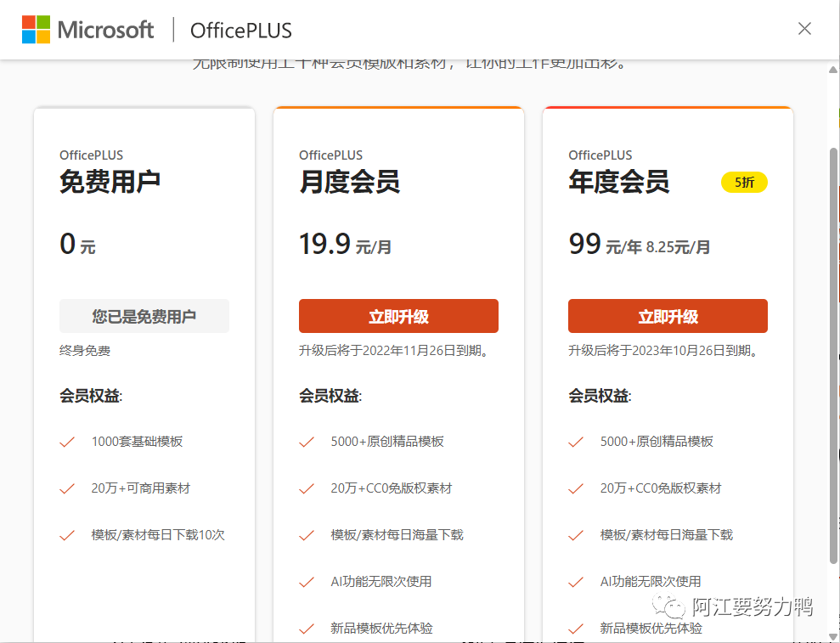This screenshot has height=643, width=840.
Task: Click 年度会员 text 5000+原创精品模板
Action: point(657,442)
